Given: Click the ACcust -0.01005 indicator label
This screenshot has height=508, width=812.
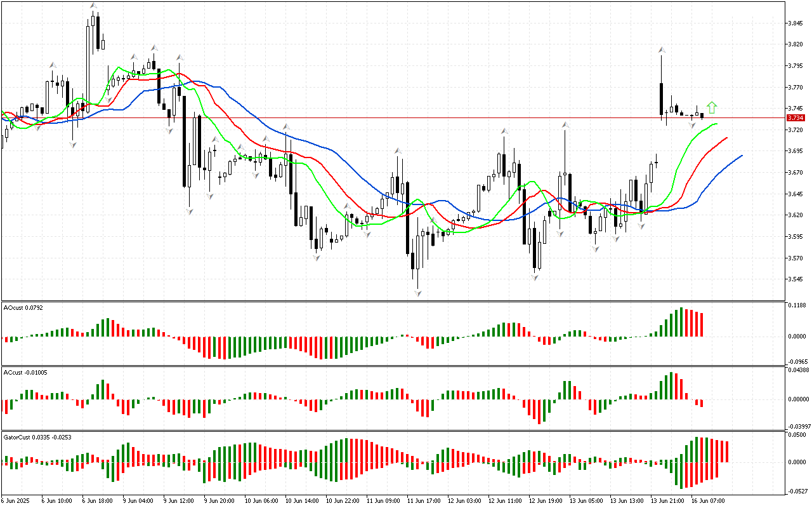Looking at the screenshot, I should pyautogui.click(x=25, y=372).
